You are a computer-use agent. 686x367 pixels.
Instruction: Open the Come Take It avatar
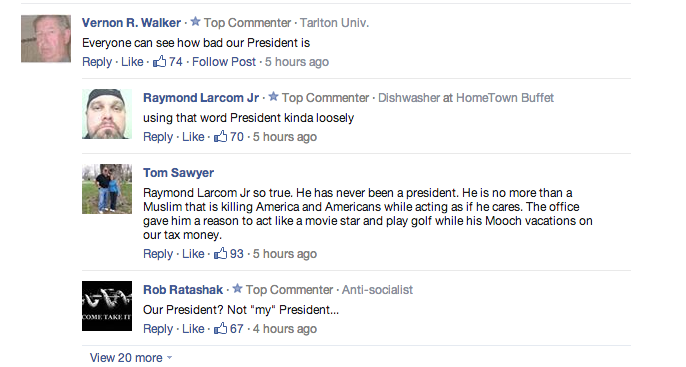[107, 306]
